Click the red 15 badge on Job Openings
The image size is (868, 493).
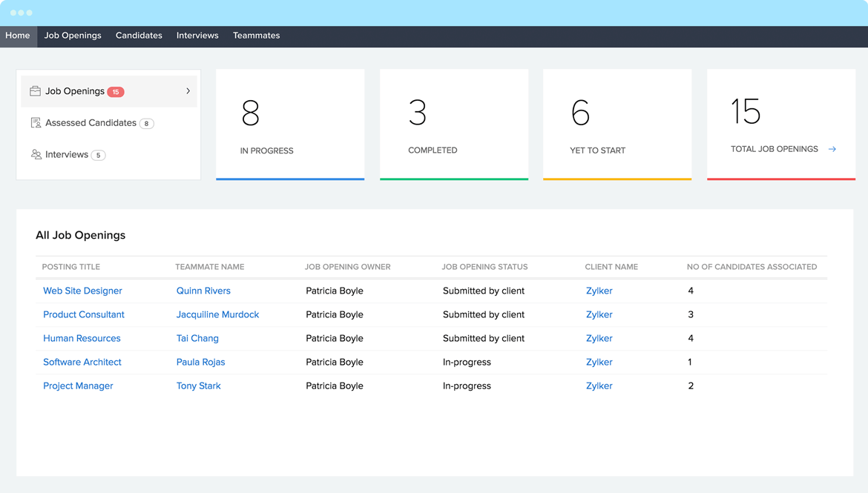coord(116,92)
